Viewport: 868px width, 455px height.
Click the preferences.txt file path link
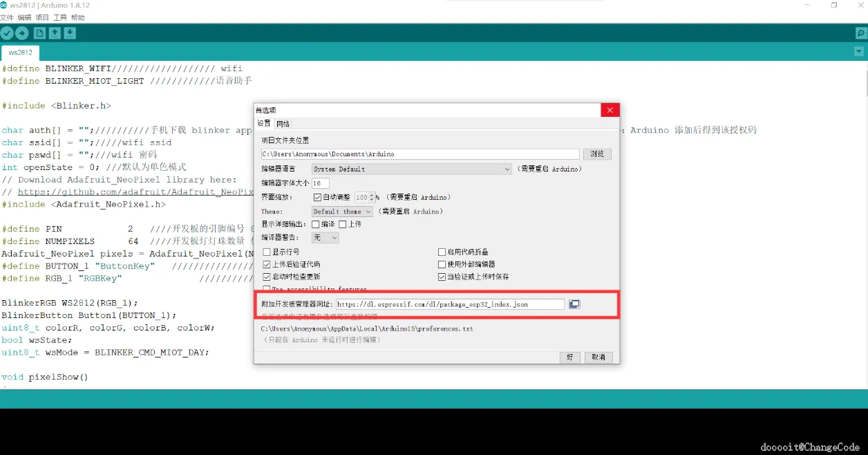coord(367,329)
